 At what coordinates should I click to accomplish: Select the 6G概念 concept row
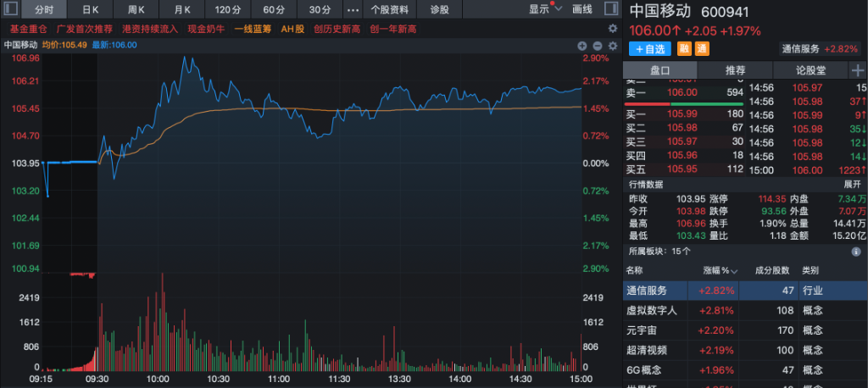click(x=745, y=369)
